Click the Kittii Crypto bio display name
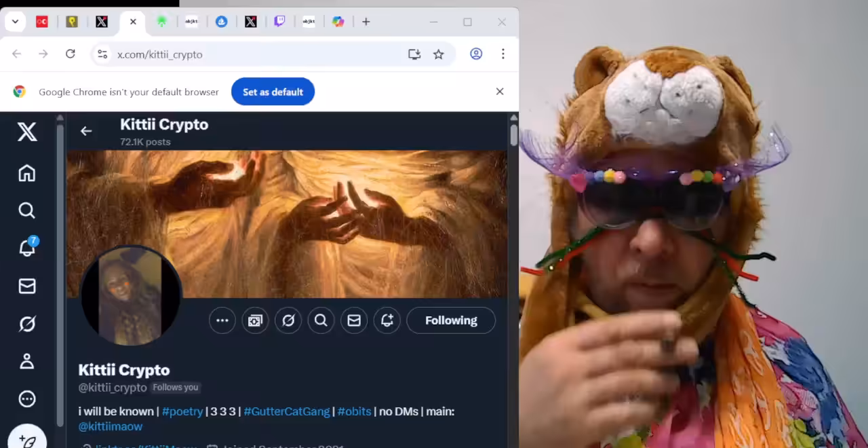The image size is (868, 448). pyautogui.click(x=124, y=370)
